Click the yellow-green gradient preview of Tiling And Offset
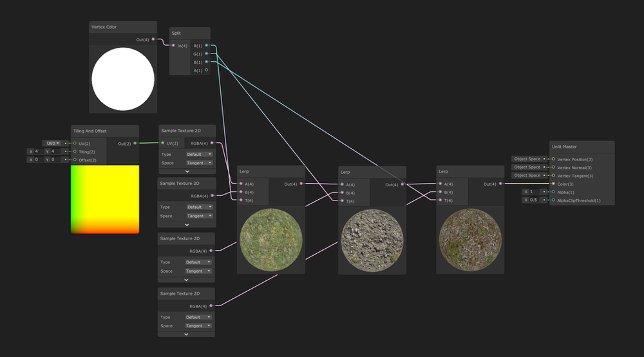Viewport: 644px width, 357px height. coord(105,199)
